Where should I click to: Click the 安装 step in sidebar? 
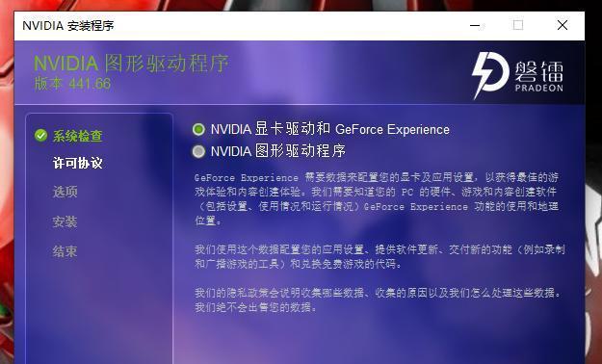pyautogui.click(x=65, y=221)
